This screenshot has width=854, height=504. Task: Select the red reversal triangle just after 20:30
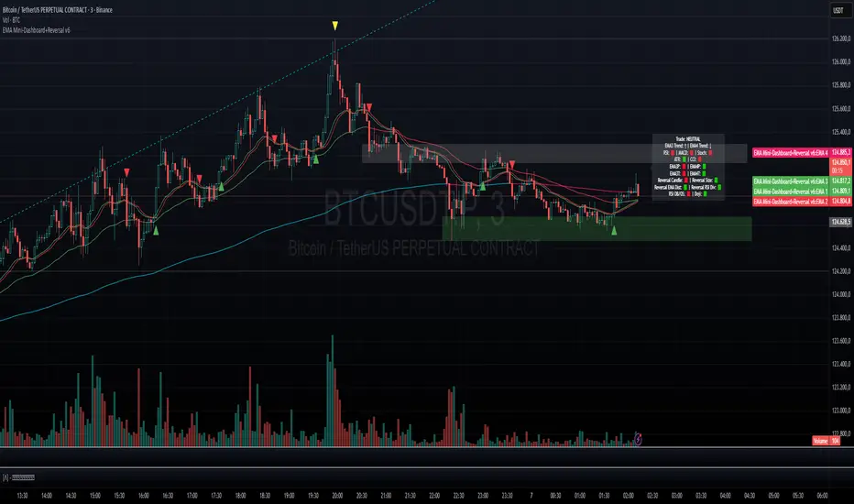coord(368,107)
